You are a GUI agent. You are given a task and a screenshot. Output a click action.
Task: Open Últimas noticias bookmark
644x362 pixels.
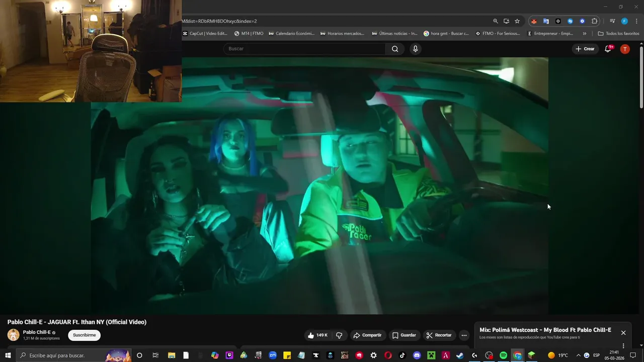click(x=395, y=34)
